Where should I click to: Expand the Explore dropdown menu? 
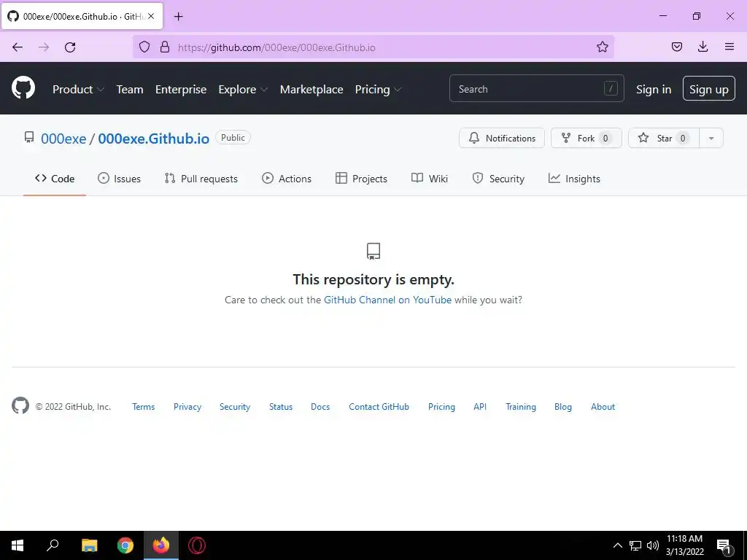click(243, 90)
